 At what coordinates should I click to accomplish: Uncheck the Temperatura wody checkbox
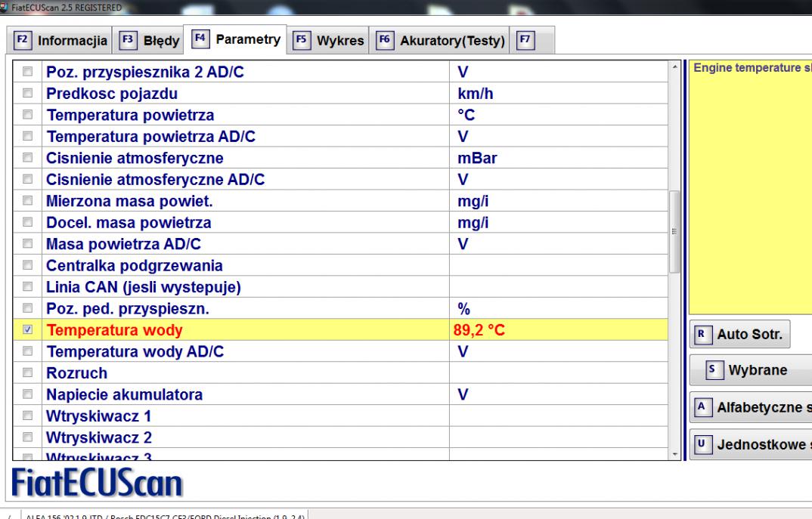[x=27, y=329]
